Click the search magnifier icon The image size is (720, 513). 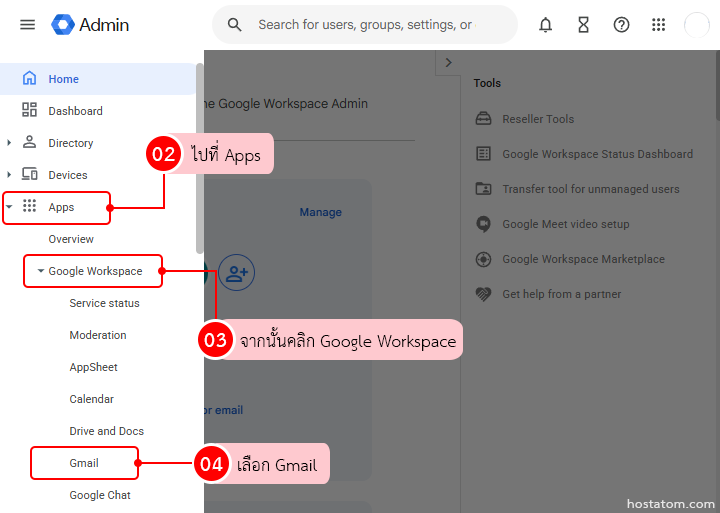pyautogui.click(x=235, y=25)
